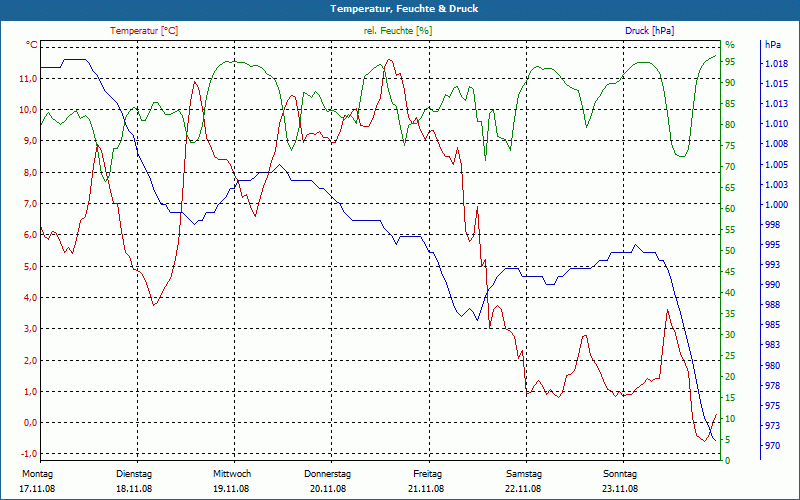This screenshot has width=800, height=500.
Task: Click the "°C" unit on temperature axis
Action: [32, 45]
